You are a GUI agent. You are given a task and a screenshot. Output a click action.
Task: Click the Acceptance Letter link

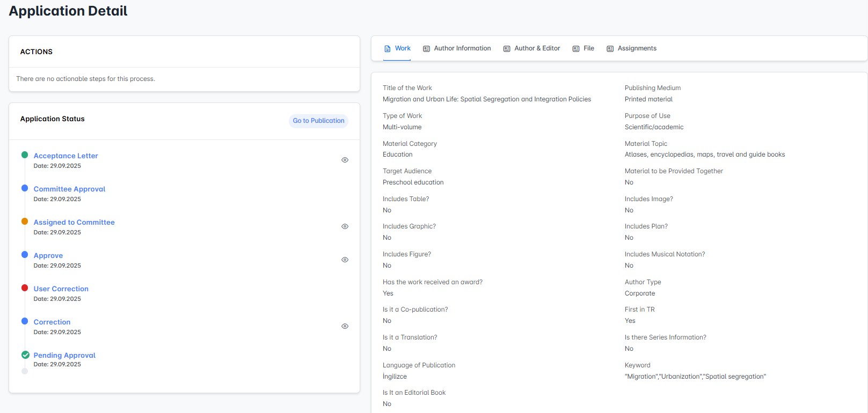coord(65,156)
